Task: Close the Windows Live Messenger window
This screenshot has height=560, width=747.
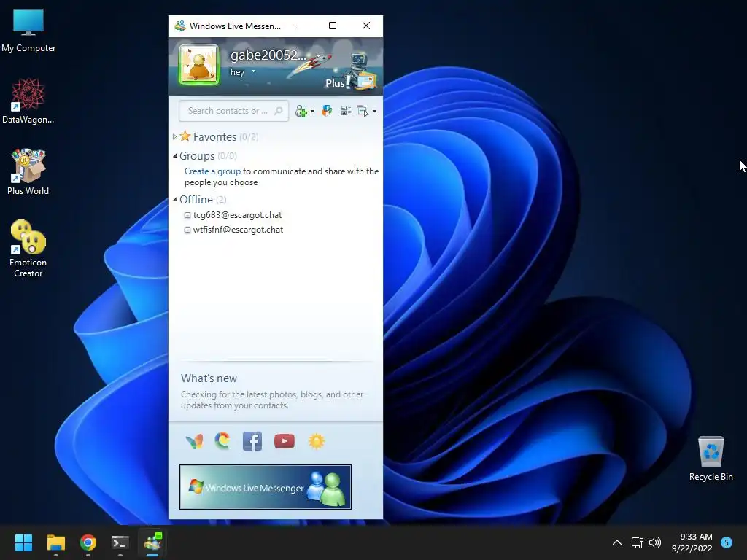Action: coord(366,26)
